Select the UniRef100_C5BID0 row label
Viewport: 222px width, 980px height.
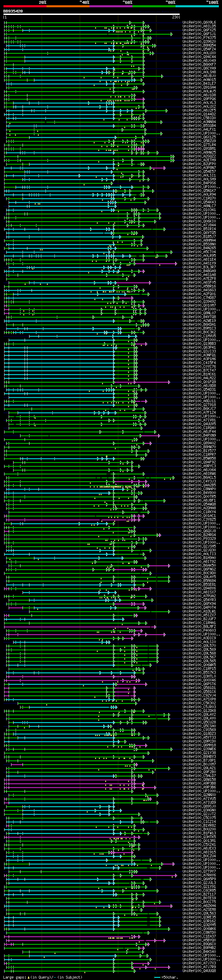point(199,118)
